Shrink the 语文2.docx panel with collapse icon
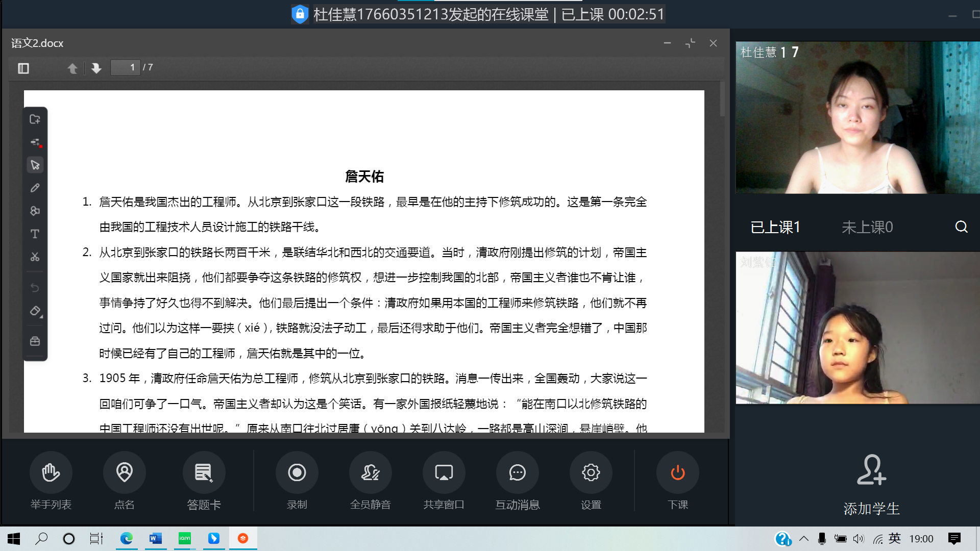 point(690,43)
